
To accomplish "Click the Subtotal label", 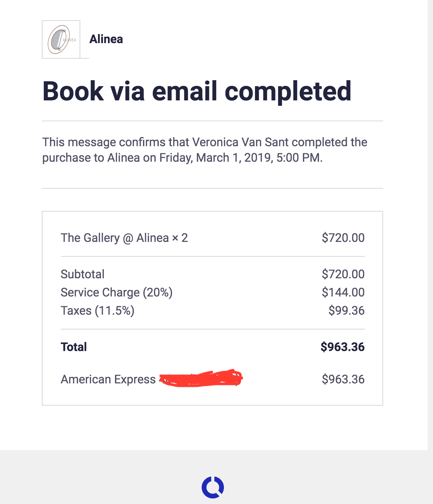I will pyautogui.click(x=83, y=274).
